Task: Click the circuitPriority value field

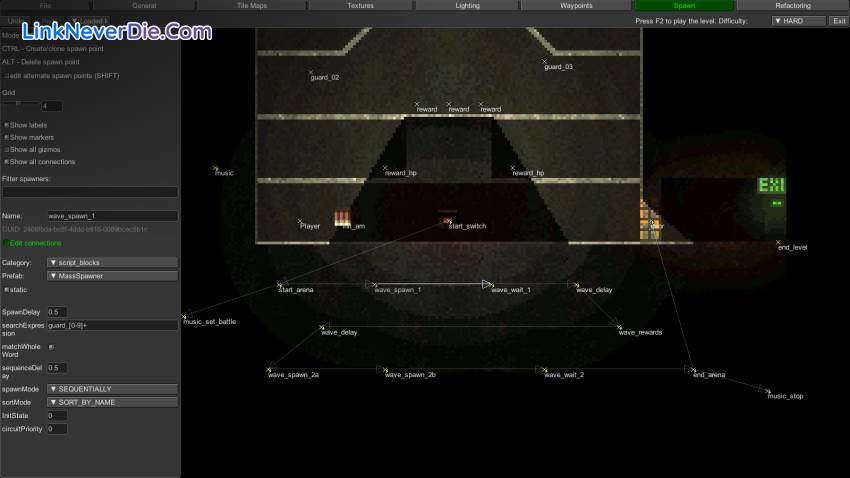Action: (57, 429)
